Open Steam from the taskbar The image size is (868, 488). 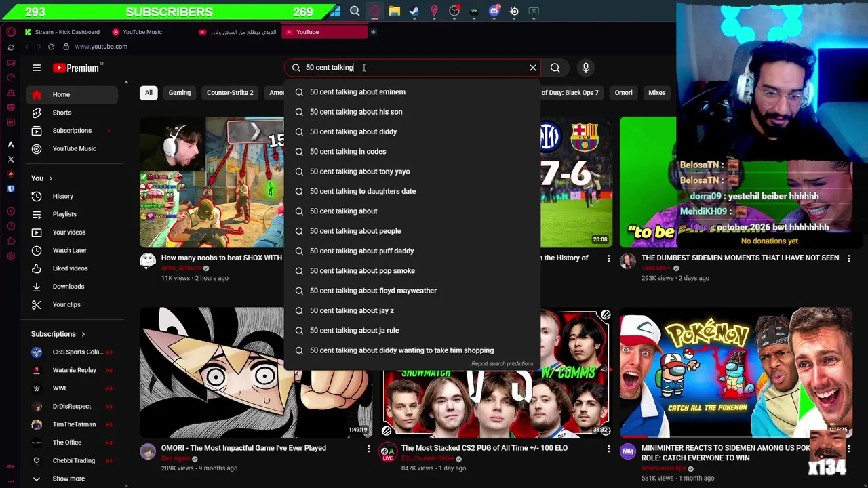pos(414,11)
